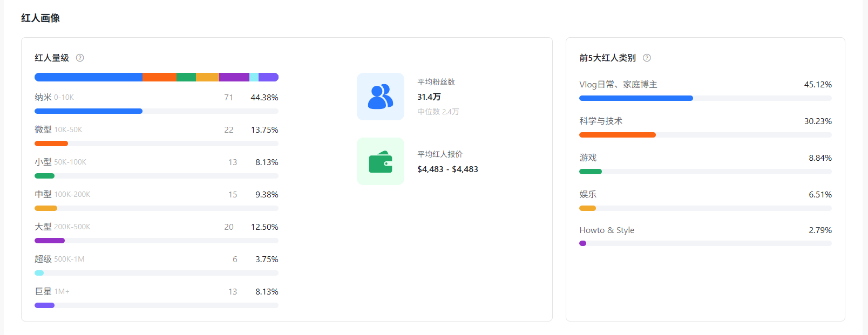Click the 游戏 category progress bar
Image resolution: width=868 pixels, height=335 pixels.
pos(706,172)
